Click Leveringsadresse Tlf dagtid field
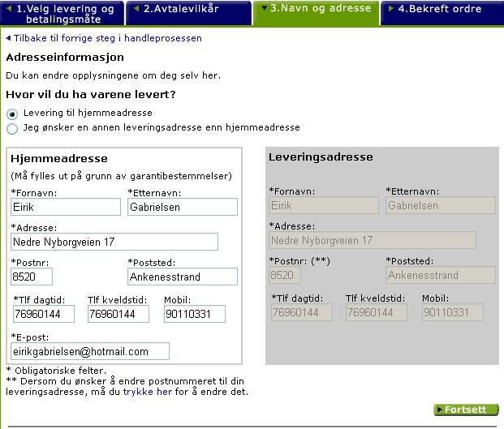Viewport: 504px width, 429px height. 302,312
